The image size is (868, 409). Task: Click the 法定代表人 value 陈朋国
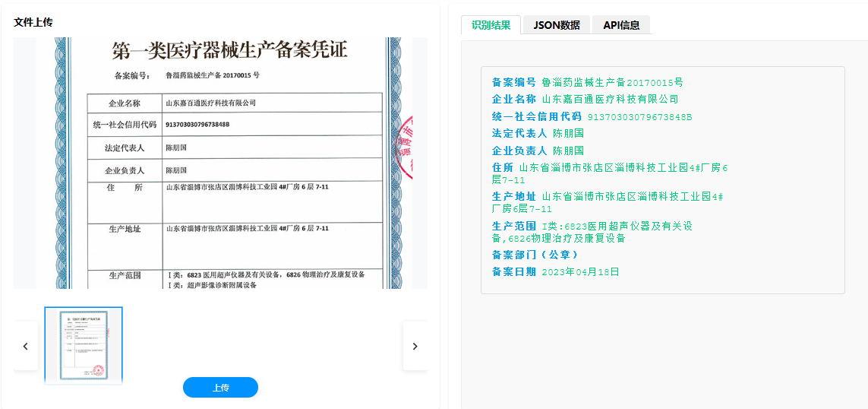pyautogui.click(x=569, y=134)
